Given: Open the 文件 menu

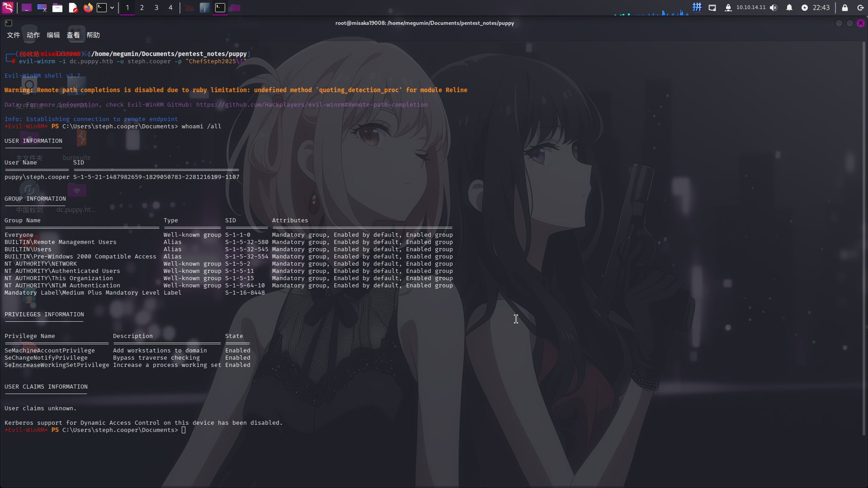Looking at the screenshot, I should click(x=13, y=35).
